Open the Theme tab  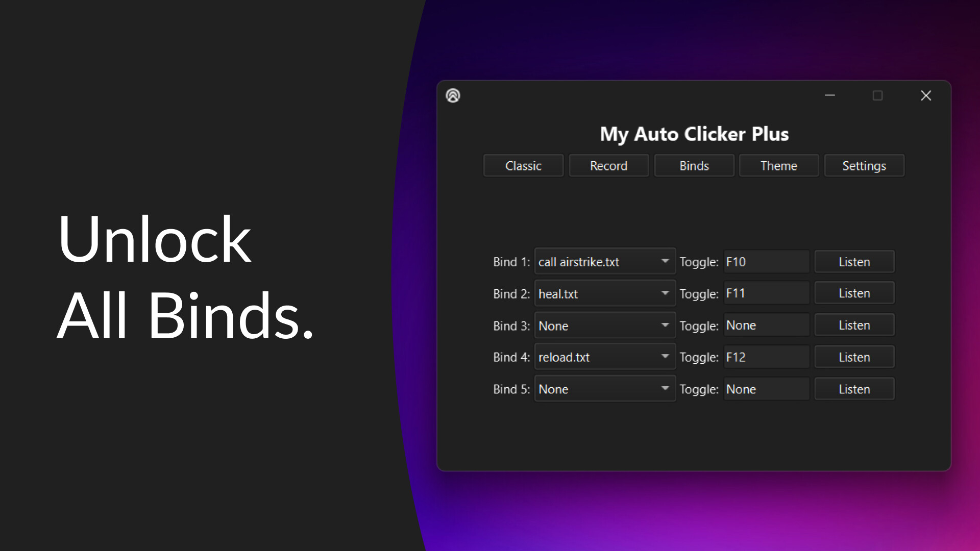(x=778, y=165)
